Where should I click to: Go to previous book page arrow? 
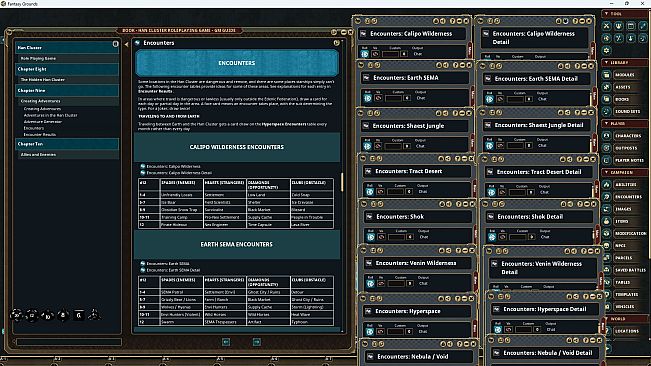226,342
